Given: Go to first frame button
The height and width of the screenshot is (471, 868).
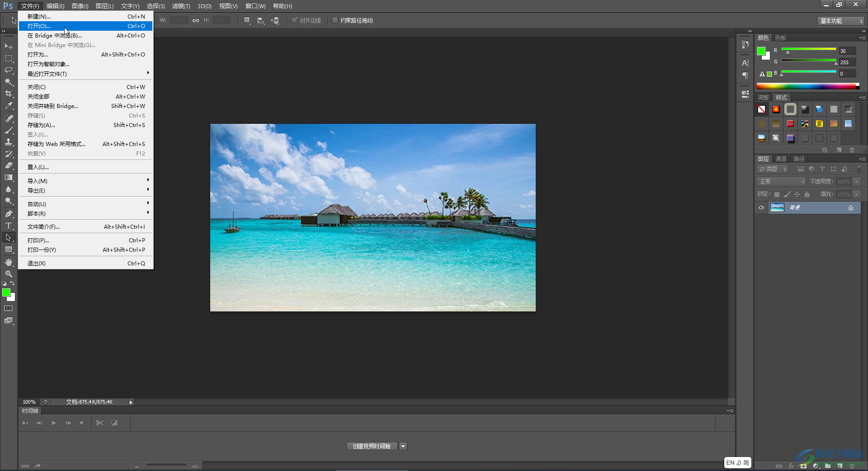Looking at the screenshot, I should [x=25, y=423].
